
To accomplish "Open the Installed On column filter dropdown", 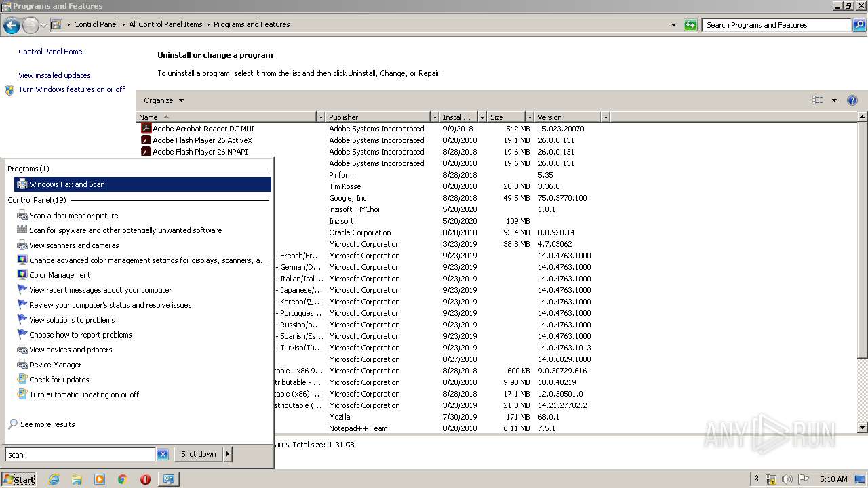I will pyautogui.click(x=482, y=117).
